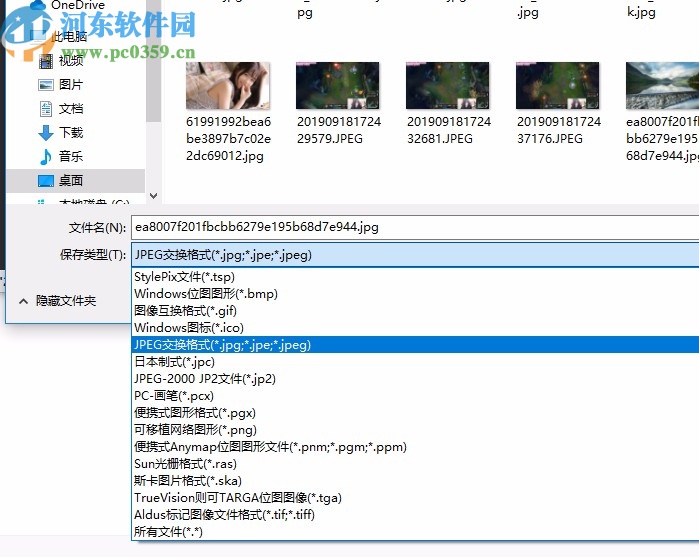This screenshot has height=557, width=699.
Task: Click file name label 61991992bea6be3897b7c02e2dc69012.jpg
Action: click(x=228, y=139)
